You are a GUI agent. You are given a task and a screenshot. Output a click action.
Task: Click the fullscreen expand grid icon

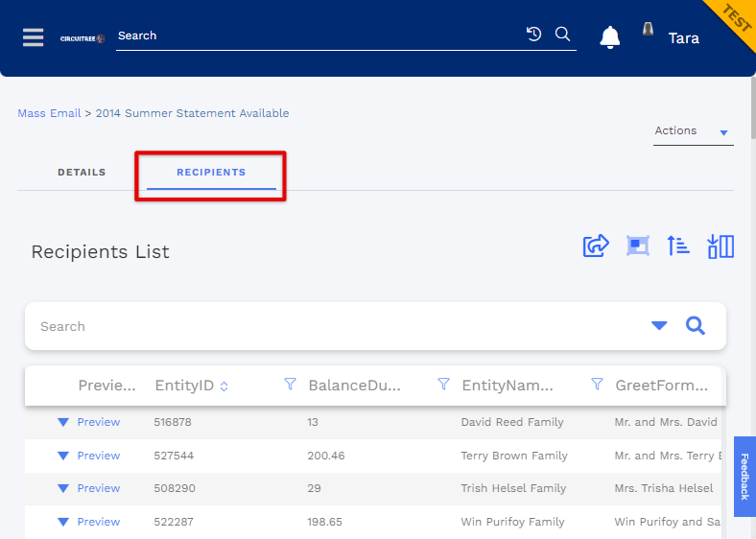pyautogui.click(x=637, y=246)
